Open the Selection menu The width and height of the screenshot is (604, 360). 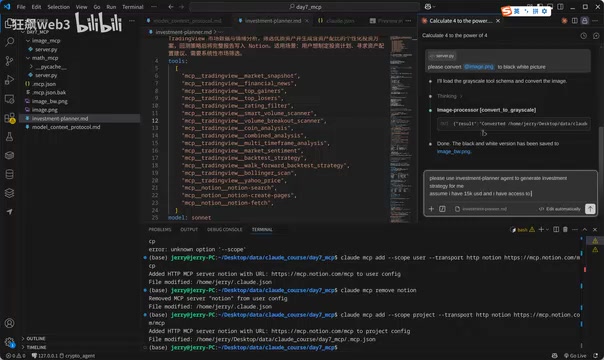click(59, 7)
